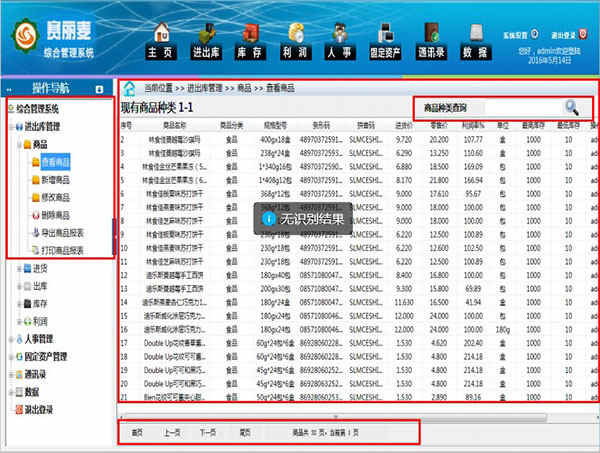The width and height of the screenshot is (600, 453).
Task: Expand the 固定资产管理 tree node
Action: click(x=11, y=357)
